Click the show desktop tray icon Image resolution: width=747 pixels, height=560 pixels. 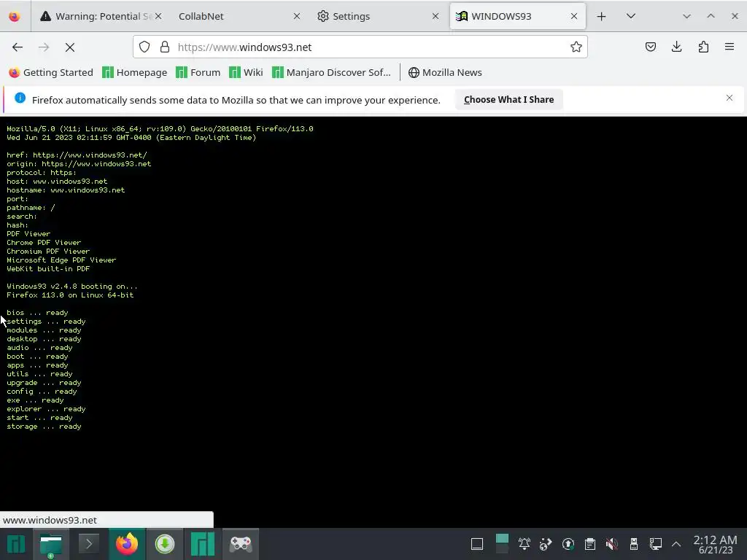coord(477,544)
